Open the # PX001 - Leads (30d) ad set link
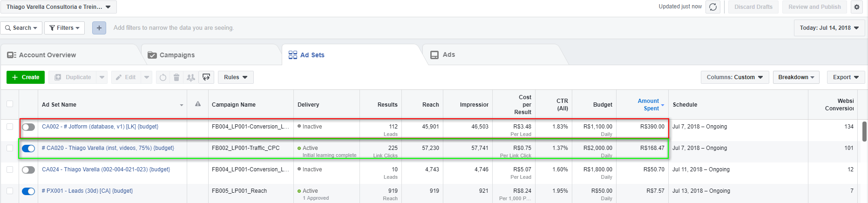 pos(87,191)
